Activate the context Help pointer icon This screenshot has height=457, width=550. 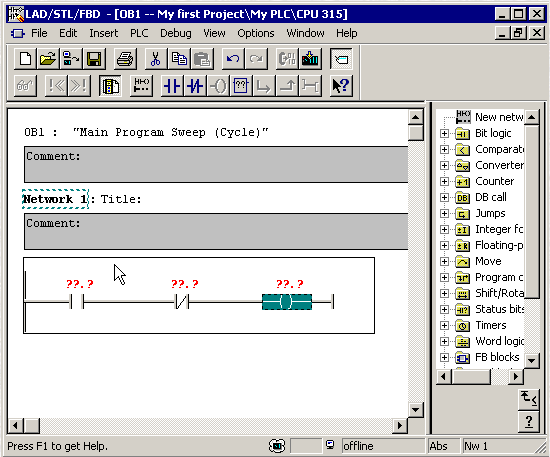pos(341,86)
